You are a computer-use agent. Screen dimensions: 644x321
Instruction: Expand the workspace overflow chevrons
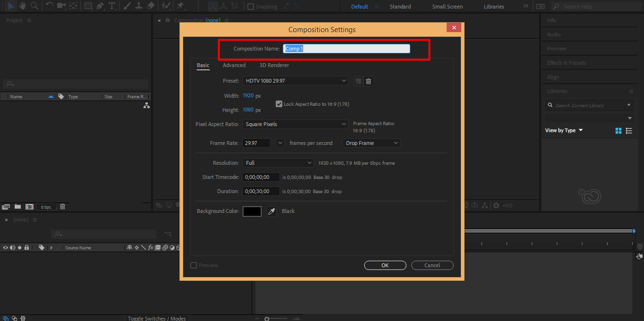click(x=526, y=7)
